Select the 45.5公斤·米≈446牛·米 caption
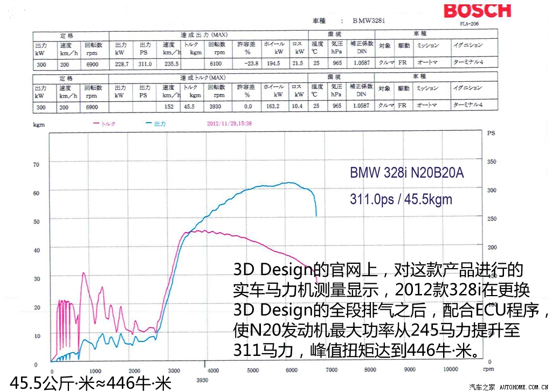This screenshot has width=552, height=392. (91, 383)
